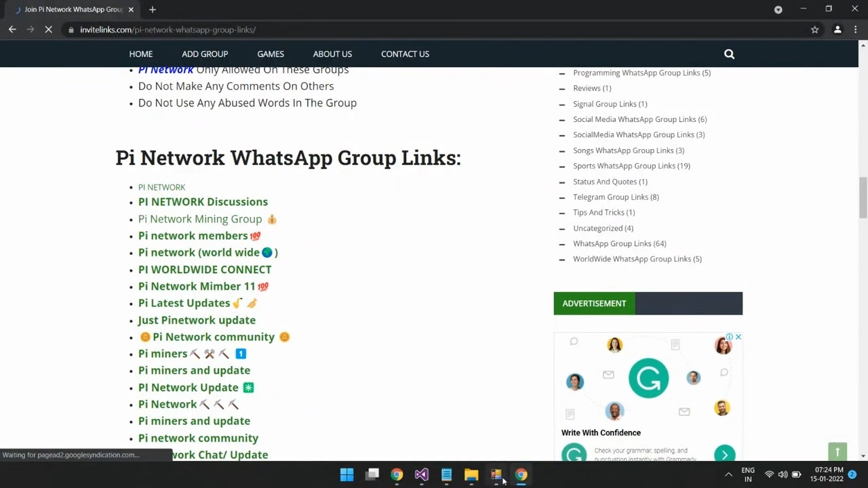Open the ABOUT US menu item
Image resolution: width=868 pixels, height=488 pixels.
click(x=332, y=54)
